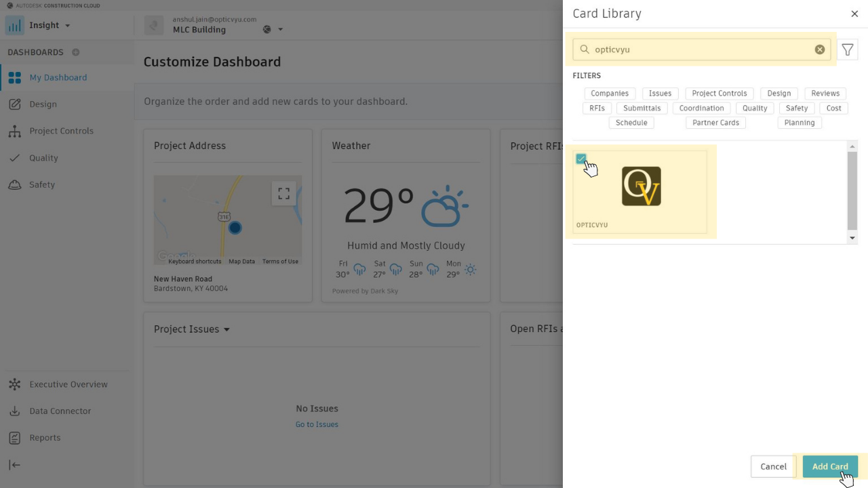This screenshot has width=868, height=488.
Task: Click the Safety hard hat icon
Action: (x=15, y=184)
